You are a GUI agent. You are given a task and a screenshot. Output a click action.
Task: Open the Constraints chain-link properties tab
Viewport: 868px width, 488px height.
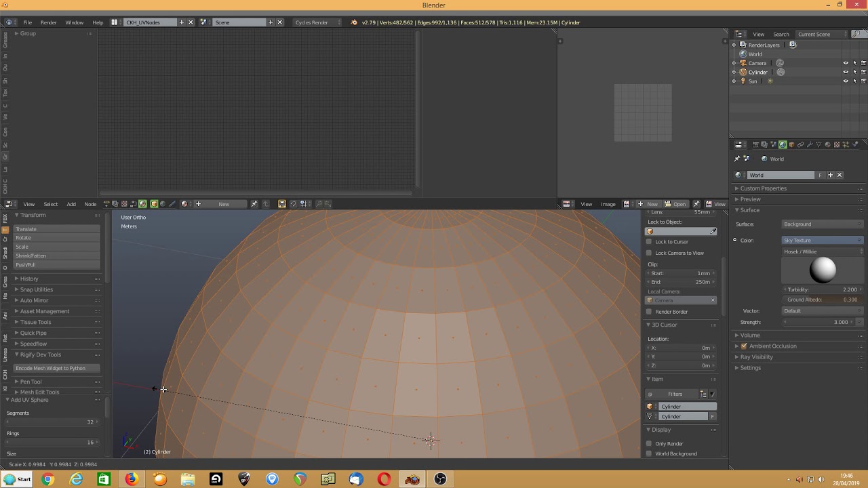pos(801,144)
